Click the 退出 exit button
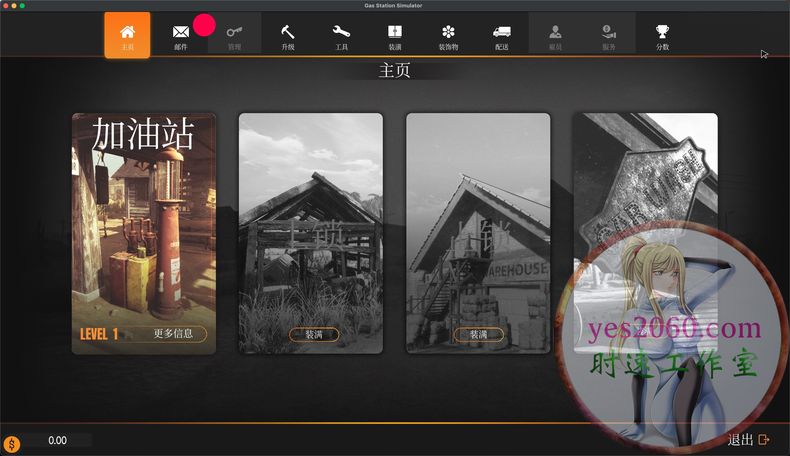790x456 pixels. point(749,439)
